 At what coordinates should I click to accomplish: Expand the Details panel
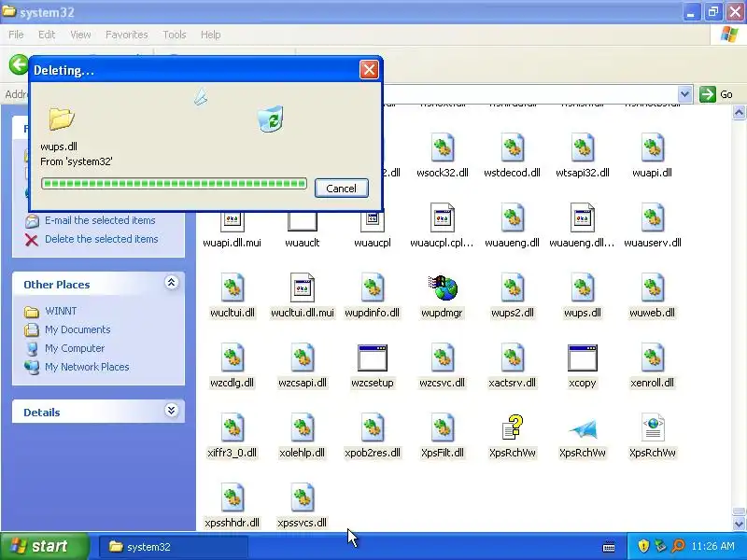coord(172,411)
